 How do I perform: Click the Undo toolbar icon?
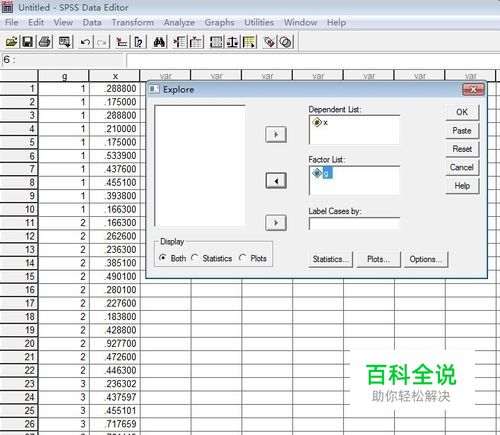click(86, 42)
